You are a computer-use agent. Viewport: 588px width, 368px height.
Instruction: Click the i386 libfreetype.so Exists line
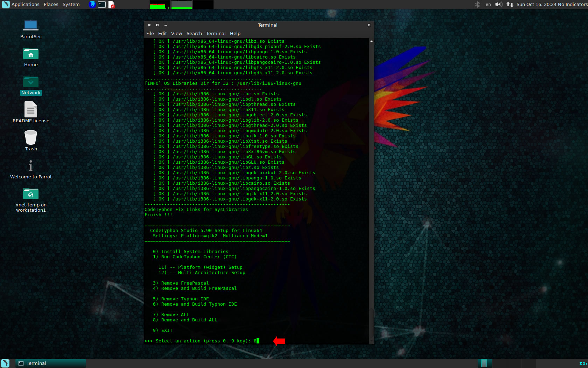[225, 146]
